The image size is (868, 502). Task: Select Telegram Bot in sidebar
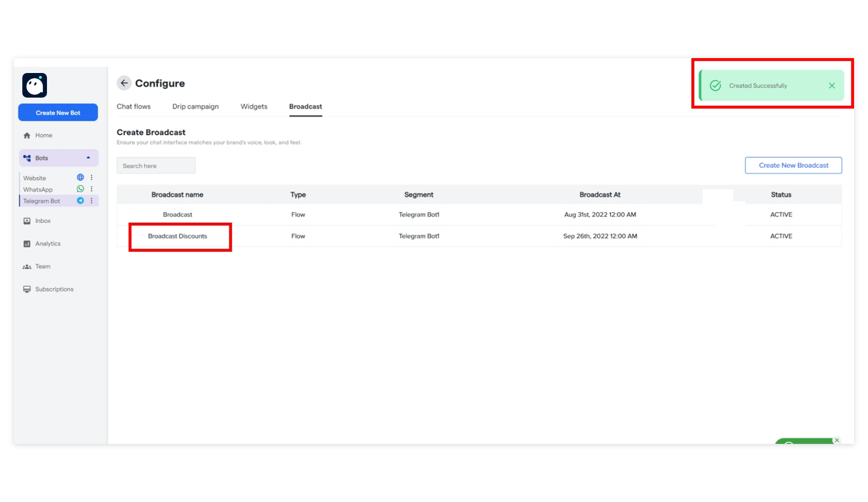pyautogui.click(x=42, y=201)
